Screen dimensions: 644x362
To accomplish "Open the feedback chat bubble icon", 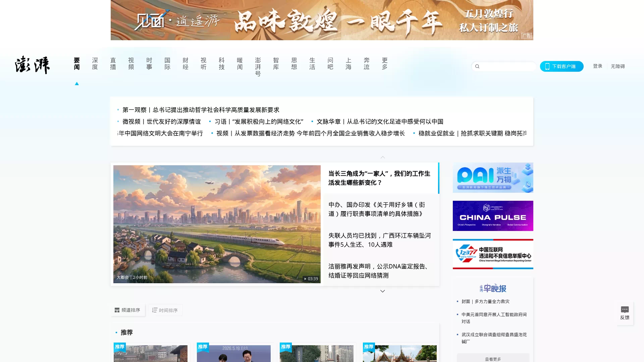I will (625, 309).
